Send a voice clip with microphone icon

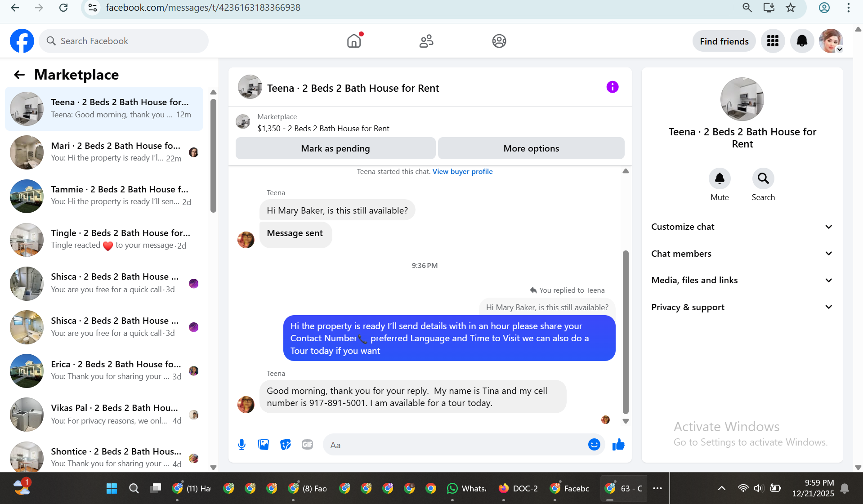[241, 445]
